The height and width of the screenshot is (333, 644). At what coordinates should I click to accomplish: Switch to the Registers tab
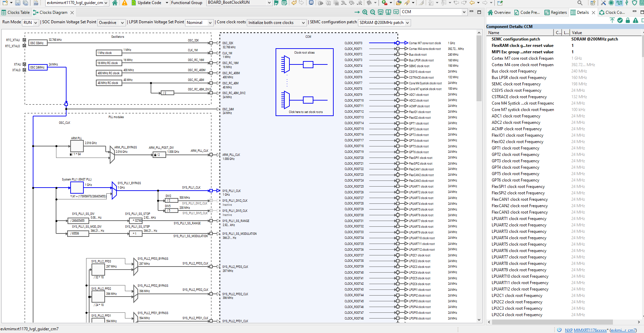pyautogui.click(x=556, y=12)
